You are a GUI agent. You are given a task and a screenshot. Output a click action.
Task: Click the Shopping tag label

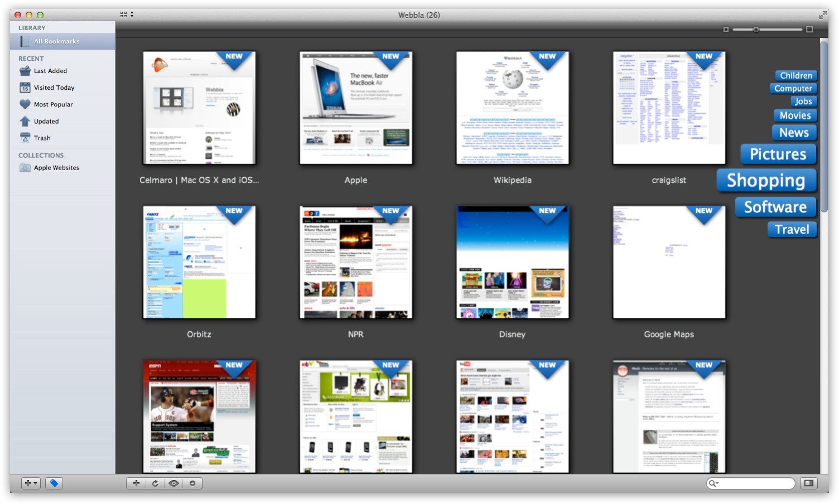766,180
